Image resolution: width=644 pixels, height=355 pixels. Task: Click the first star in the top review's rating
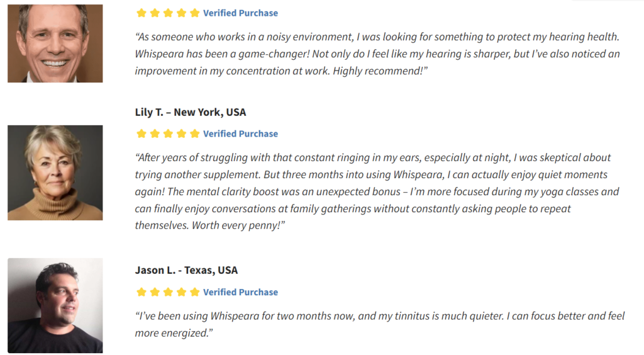(x=142, y=13)
